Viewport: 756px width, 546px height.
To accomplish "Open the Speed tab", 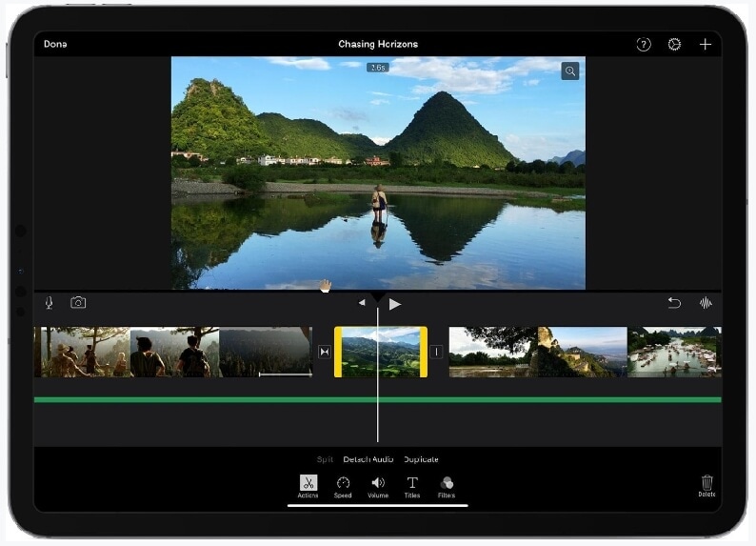I will point(343,487).
